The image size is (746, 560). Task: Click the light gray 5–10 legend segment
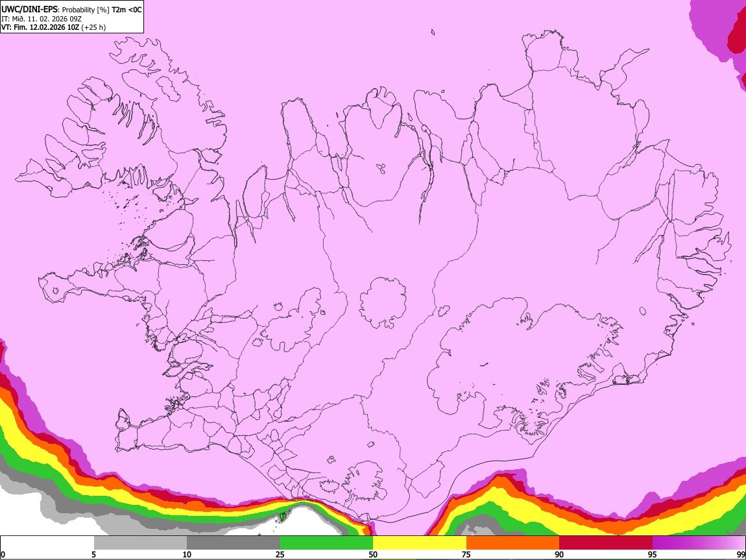tap(140, 542)
